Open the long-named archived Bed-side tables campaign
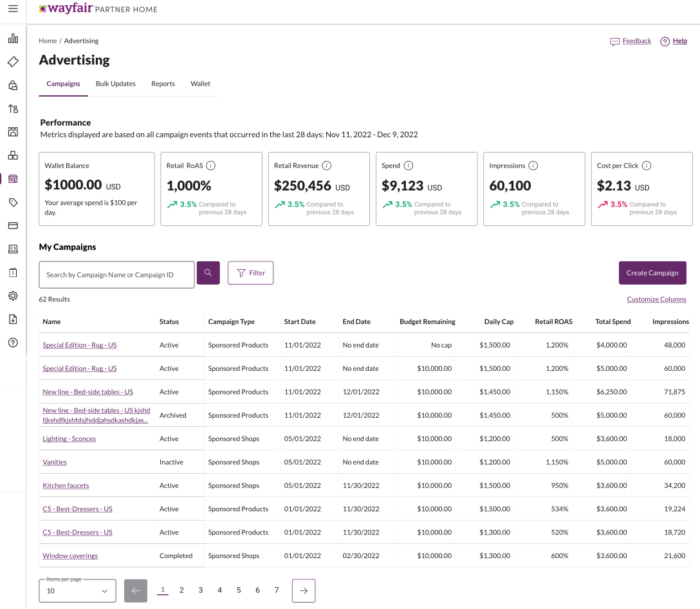The height and width of the screenshot is (609, 700). [97, 415]
